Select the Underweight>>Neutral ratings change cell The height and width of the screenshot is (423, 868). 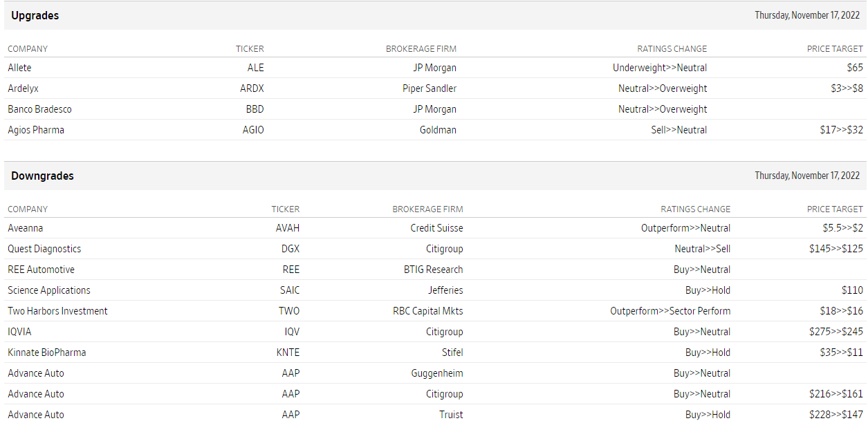click(x=659, y=68)
